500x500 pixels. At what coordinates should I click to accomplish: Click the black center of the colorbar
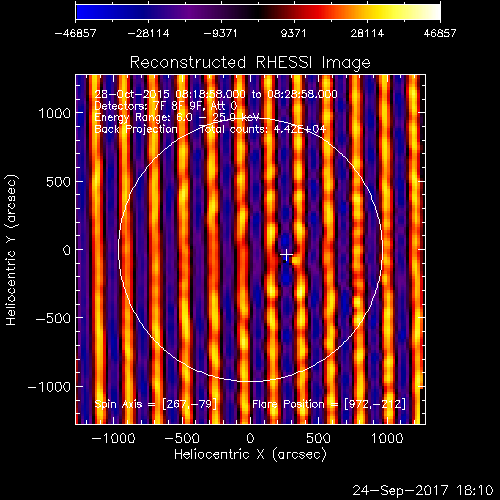[x=257, y=12]
